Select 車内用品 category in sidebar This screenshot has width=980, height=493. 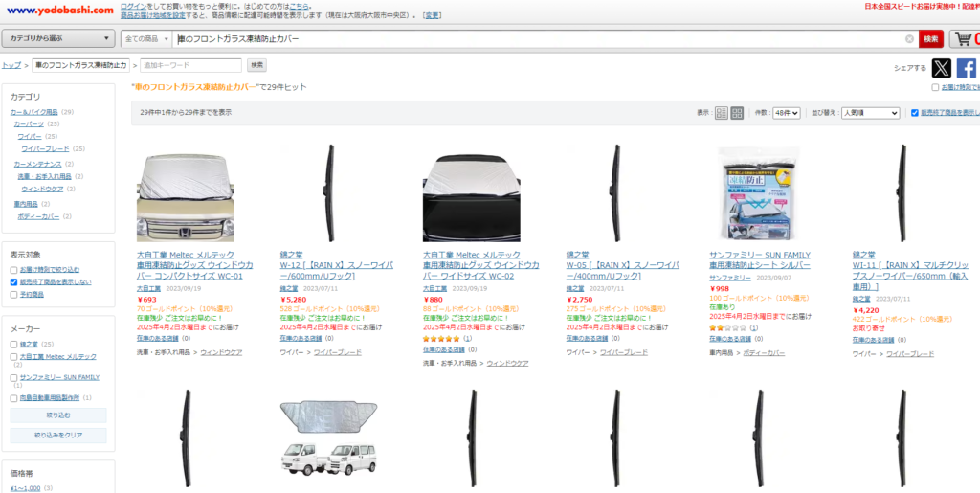[x=26, y=204]
